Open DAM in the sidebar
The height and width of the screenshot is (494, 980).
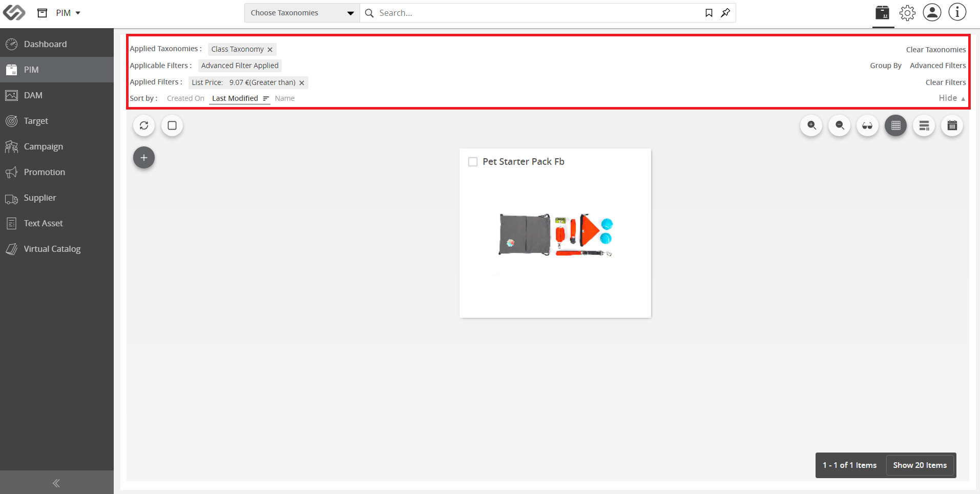(57, 95)
